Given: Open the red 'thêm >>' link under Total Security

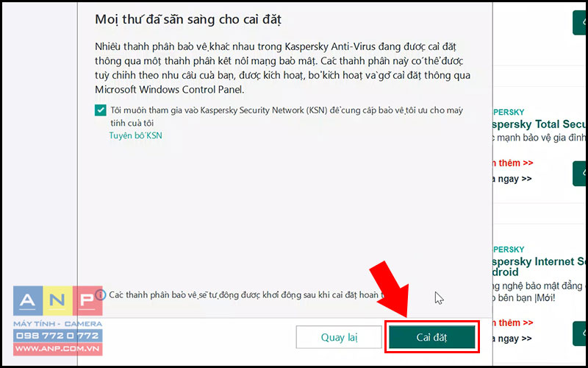Looking at the screenshot, I should tap(512, 163).
